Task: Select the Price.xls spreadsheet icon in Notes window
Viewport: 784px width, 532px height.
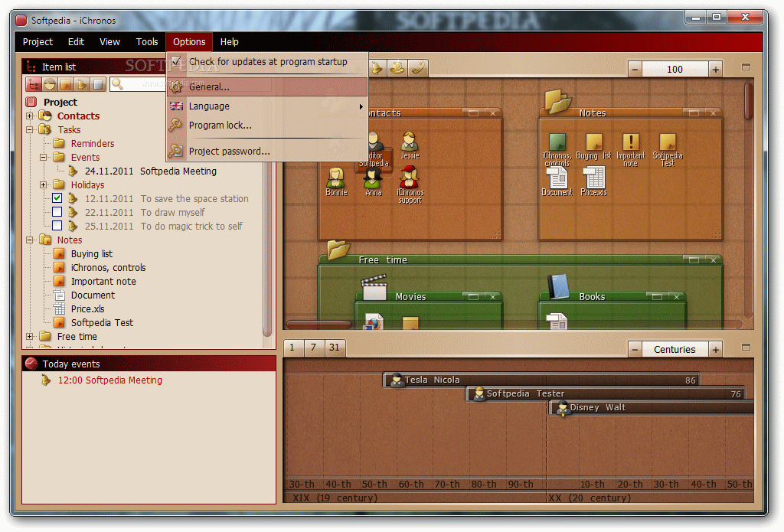Action: point(593,181)
